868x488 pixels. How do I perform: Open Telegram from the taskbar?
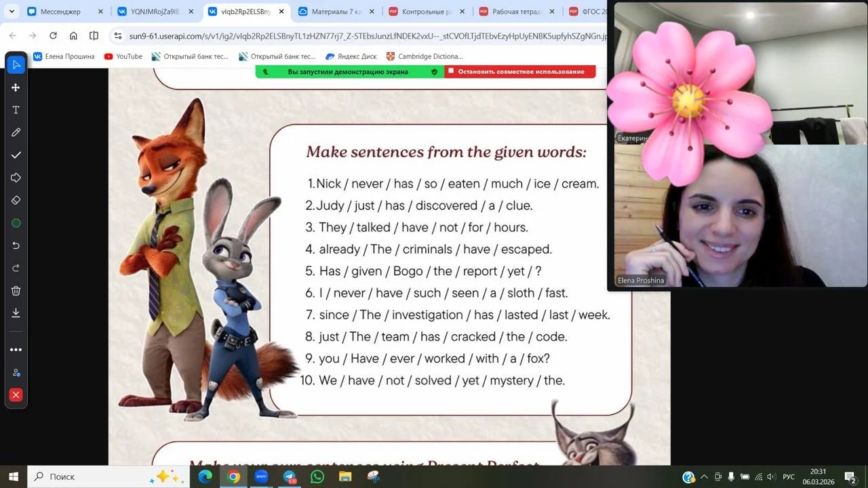pos(290,476)
